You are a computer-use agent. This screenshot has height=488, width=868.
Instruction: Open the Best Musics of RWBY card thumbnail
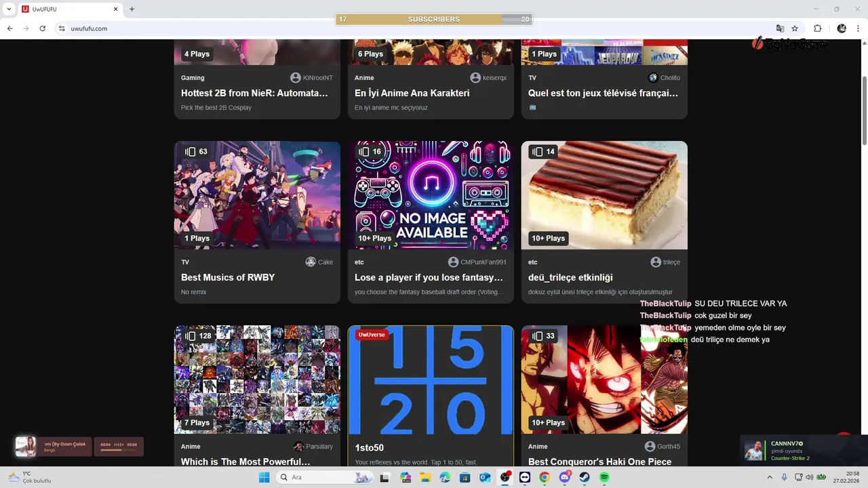click(257, 195)
